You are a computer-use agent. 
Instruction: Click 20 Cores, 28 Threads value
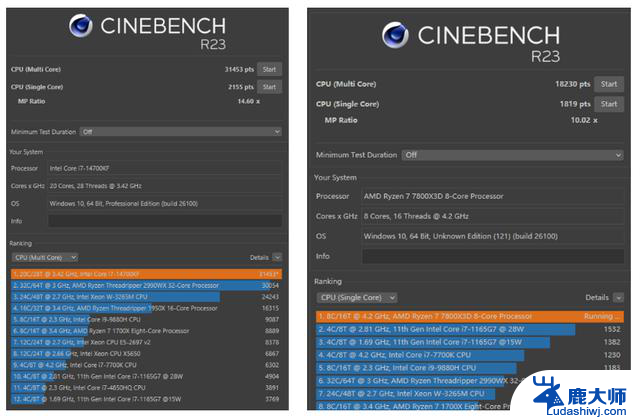coord(96,186)
